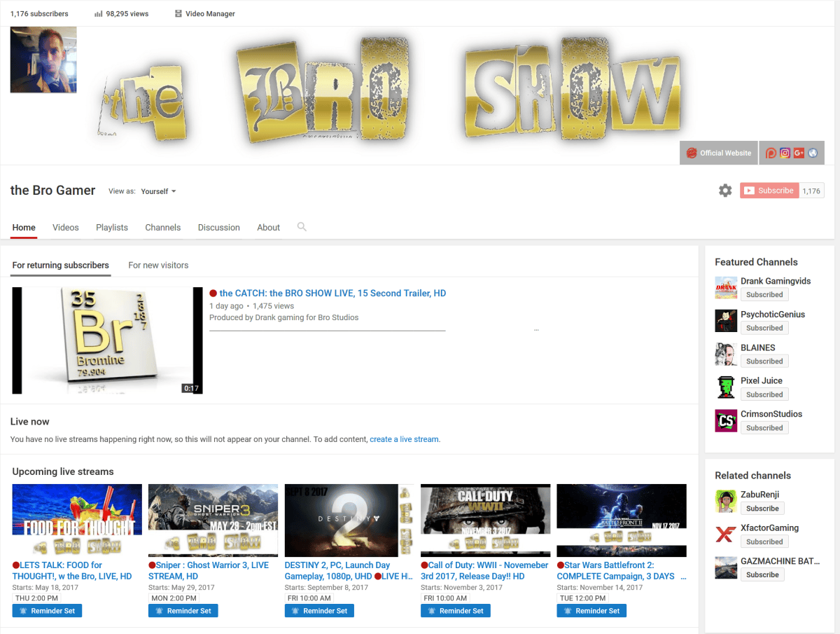Screen dimensions: 840x634
Task: Click the 98,295 views text
Action: coord(127,14)
